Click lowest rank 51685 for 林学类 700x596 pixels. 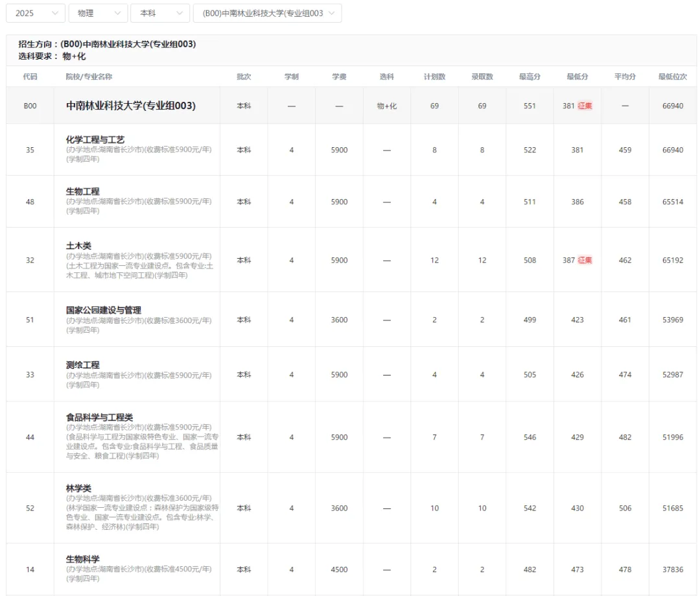tap(673, 508)
